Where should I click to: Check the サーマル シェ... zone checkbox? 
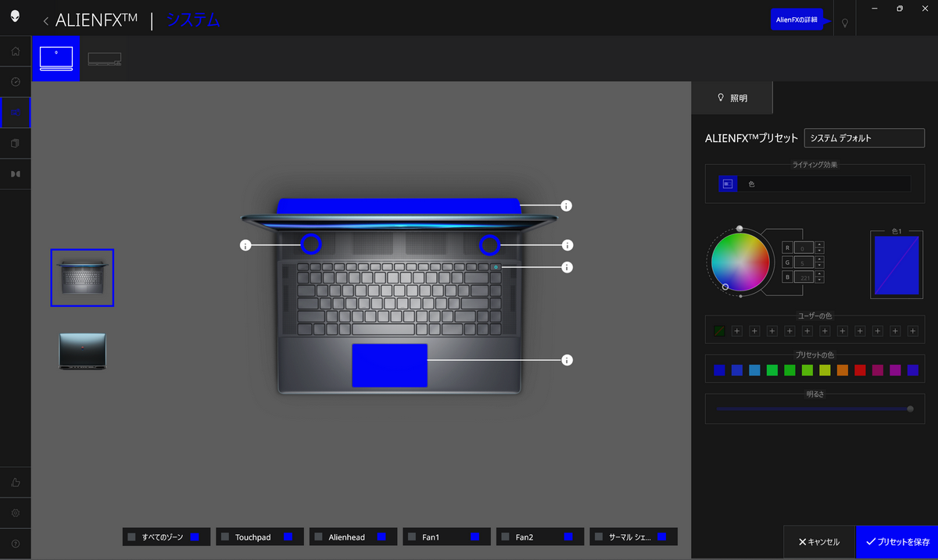[x=599, y=537]
